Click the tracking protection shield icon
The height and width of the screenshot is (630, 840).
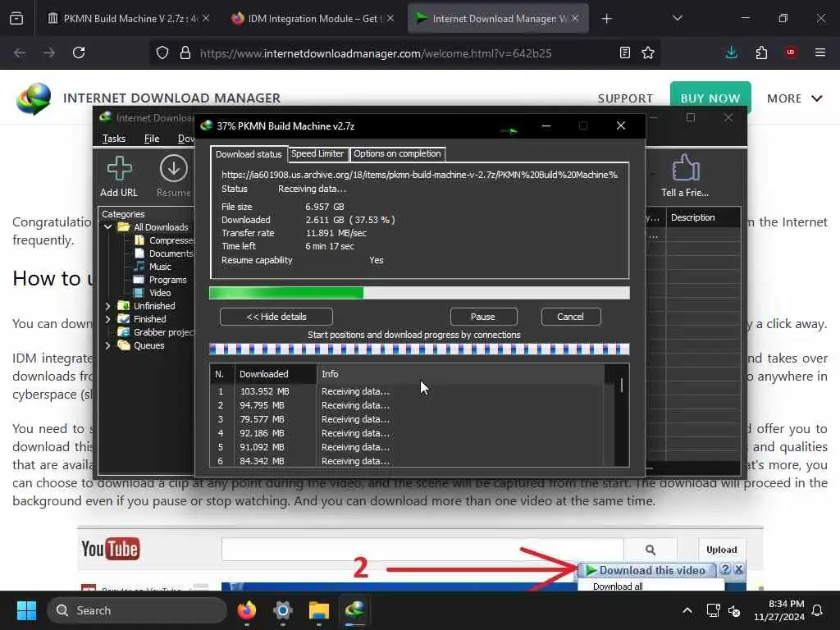[162, 52]
